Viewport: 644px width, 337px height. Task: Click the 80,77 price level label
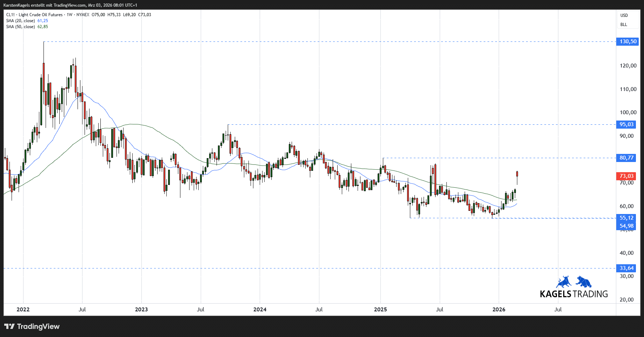[626, 158]
